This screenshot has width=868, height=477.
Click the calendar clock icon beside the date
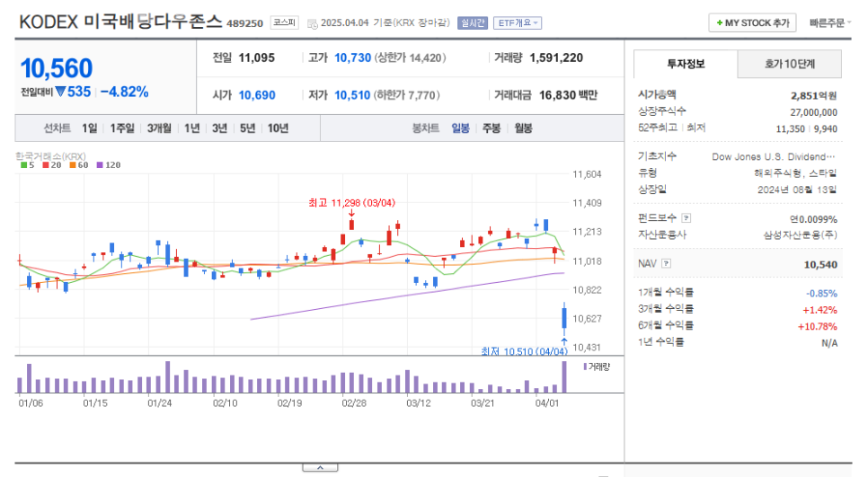tap(312, 23)
